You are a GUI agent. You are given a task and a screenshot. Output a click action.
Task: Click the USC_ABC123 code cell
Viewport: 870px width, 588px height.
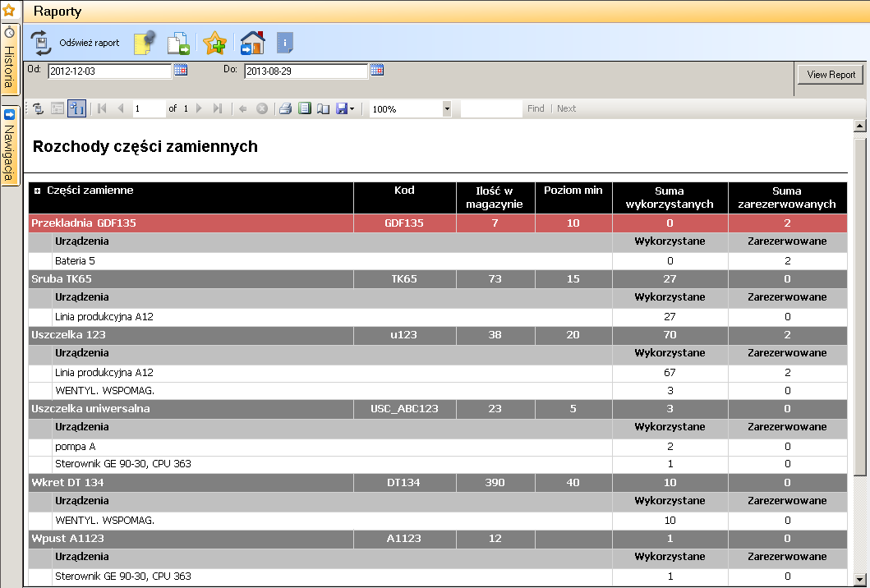click(x=404, y=409)
